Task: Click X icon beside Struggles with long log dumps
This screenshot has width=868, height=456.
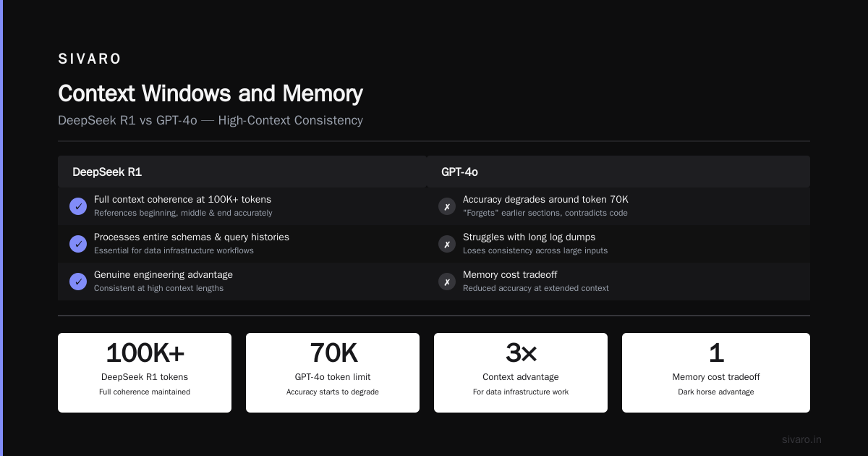Action: click(x=447, y=244)
